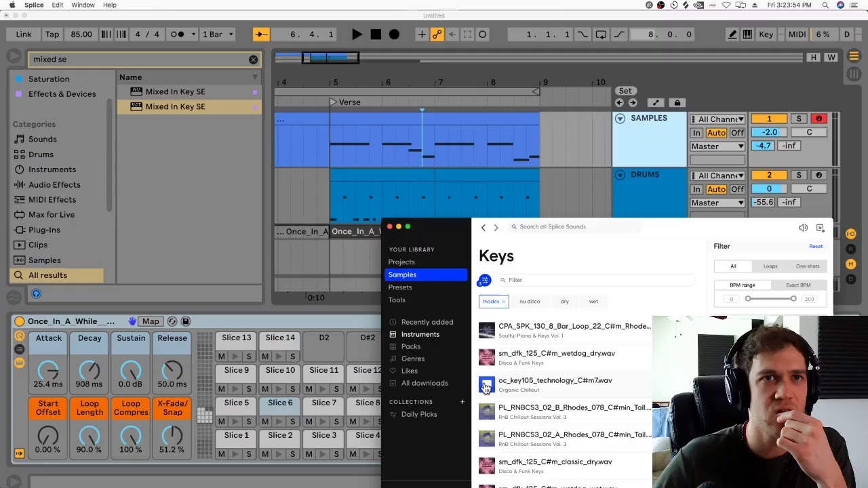Toggle the Follow playback button

tap(261, 35)
